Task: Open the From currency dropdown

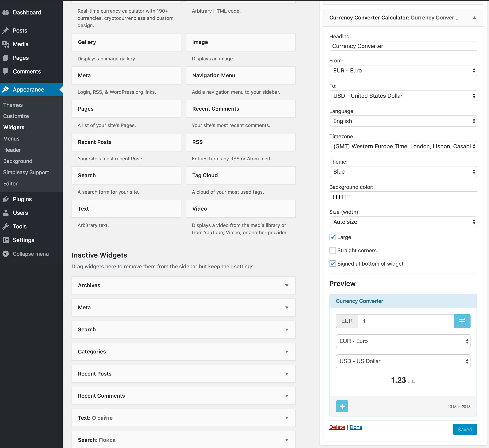Action: click(x=403, y=70)
